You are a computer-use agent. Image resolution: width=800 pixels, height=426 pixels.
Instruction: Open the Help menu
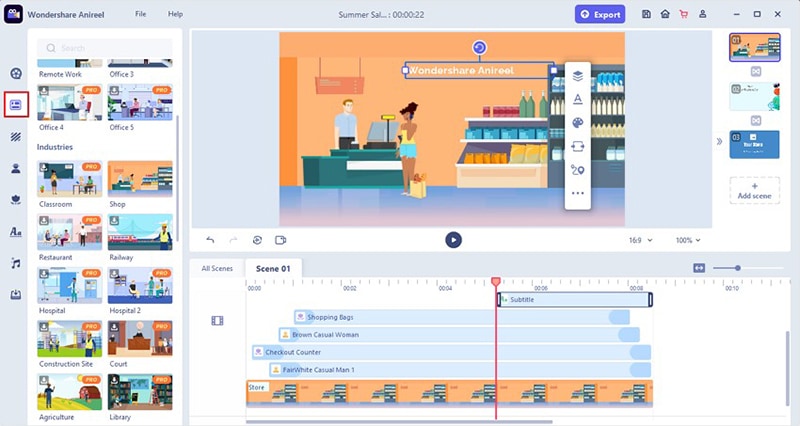click(175, 14)
